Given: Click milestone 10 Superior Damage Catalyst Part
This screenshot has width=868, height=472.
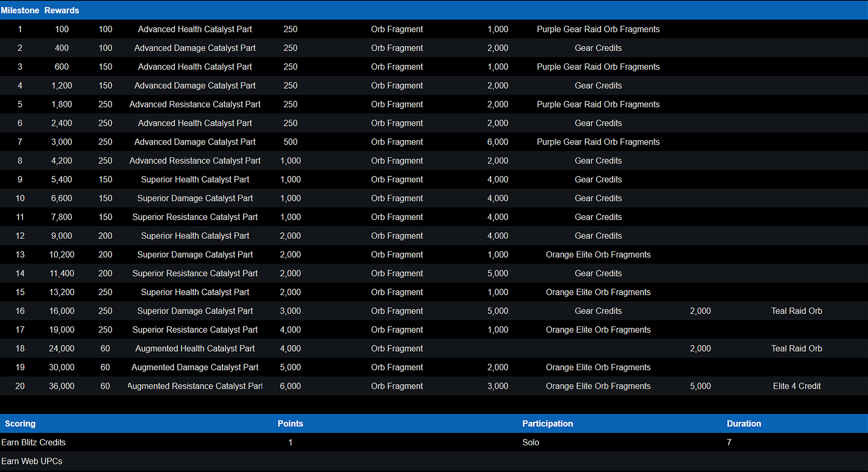Looking at the screenshot, I should (x=195, y=198).
